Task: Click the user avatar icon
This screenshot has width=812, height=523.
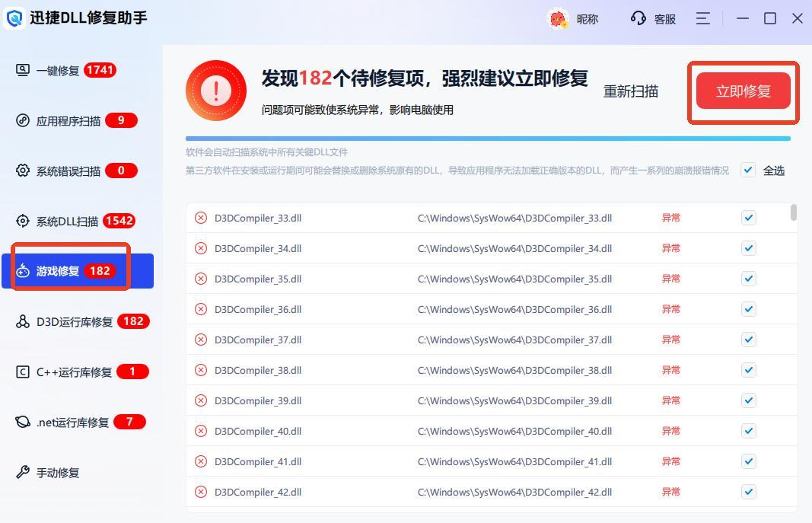Action: [559, 19]
